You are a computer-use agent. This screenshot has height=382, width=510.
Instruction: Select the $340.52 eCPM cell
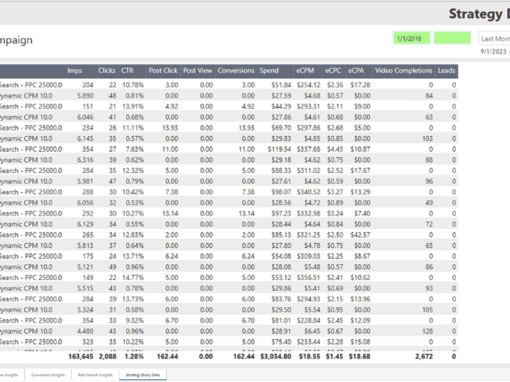coord(308,192)
